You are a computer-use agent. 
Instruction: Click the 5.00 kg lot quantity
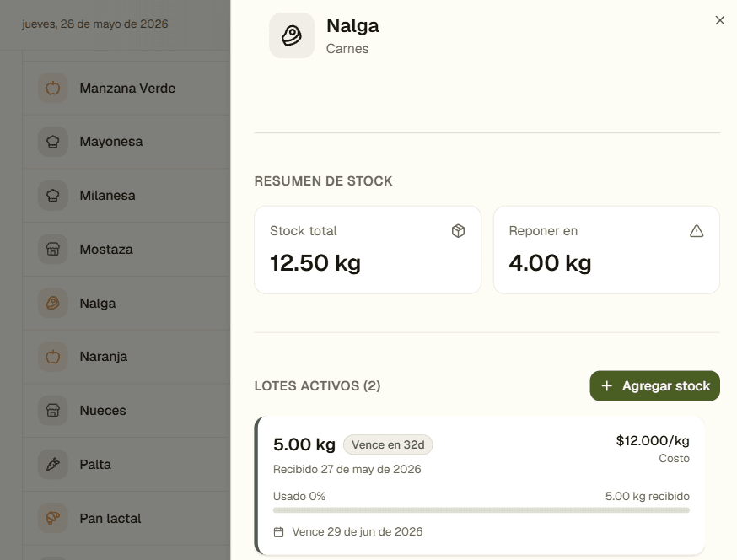coord(304,444)
